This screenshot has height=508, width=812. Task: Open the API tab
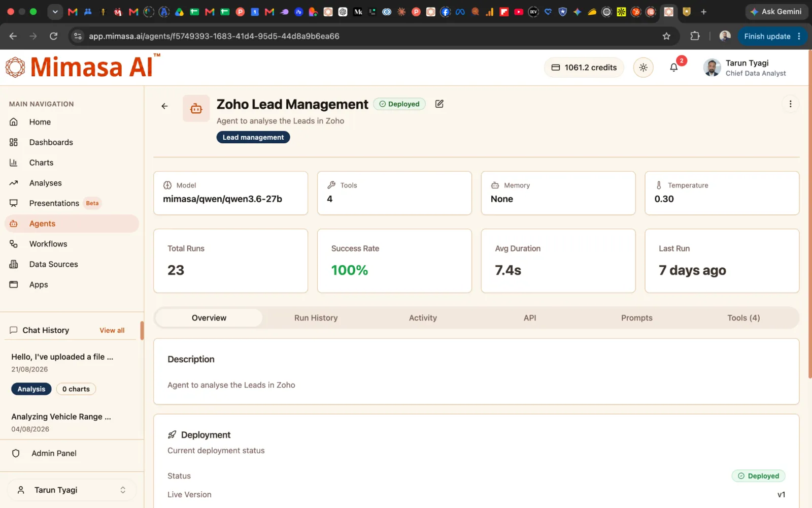point(530,318)
